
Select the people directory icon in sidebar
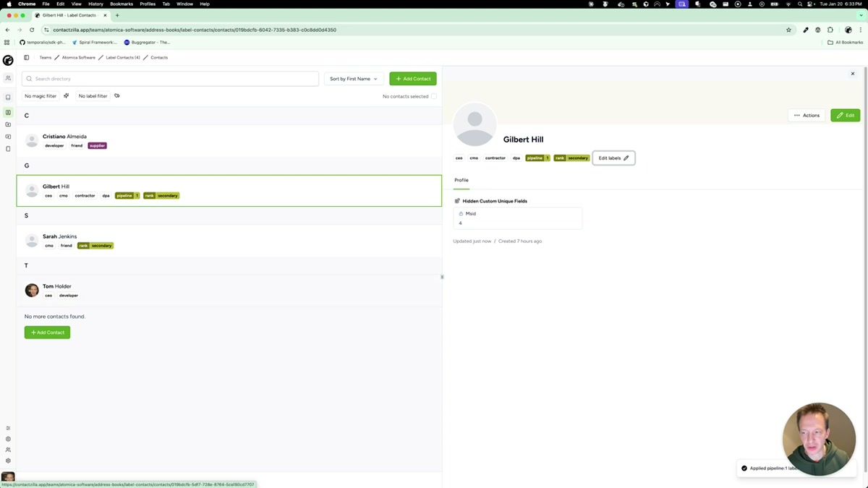(8, 77)
